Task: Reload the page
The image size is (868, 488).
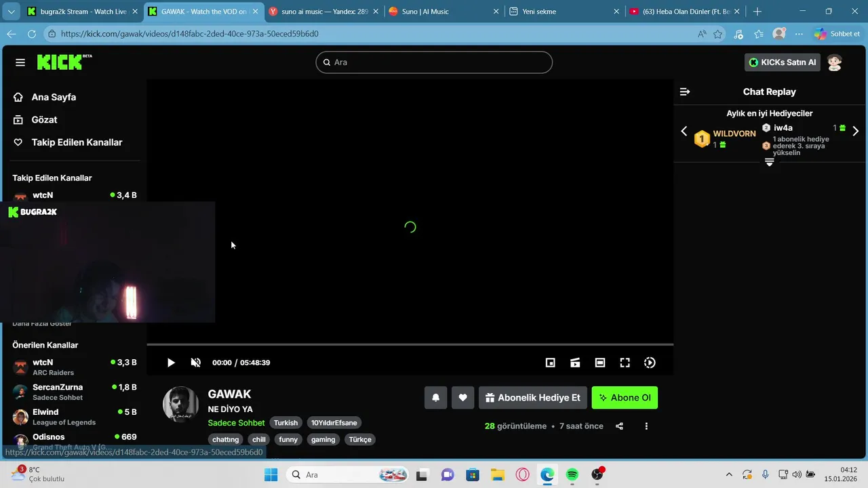Action: 32,34
